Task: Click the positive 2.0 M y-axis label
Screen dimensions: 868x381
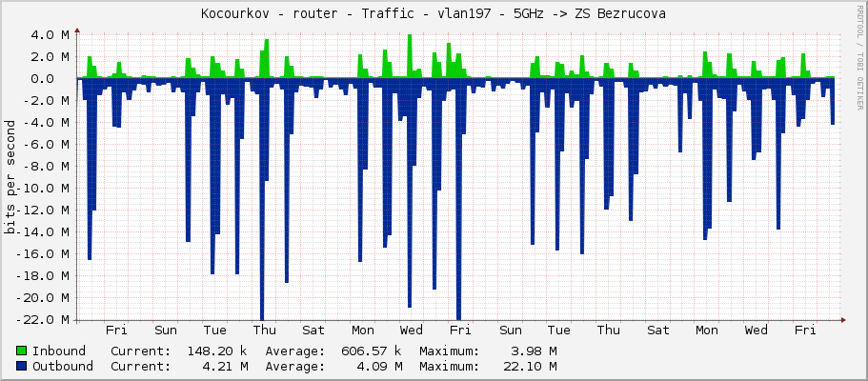Action: pyautogui.click(x=50, y=56)
